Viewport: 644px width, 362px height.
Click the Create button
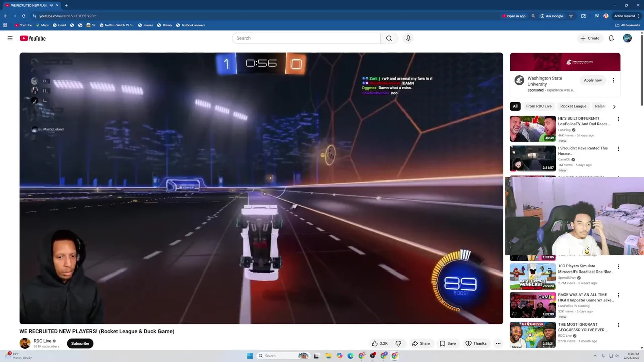pyautogui.click(x=590, y=38)
